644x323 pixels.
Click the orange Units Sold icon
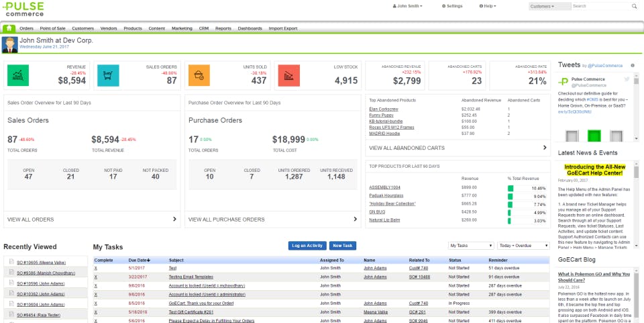[199, 76]
